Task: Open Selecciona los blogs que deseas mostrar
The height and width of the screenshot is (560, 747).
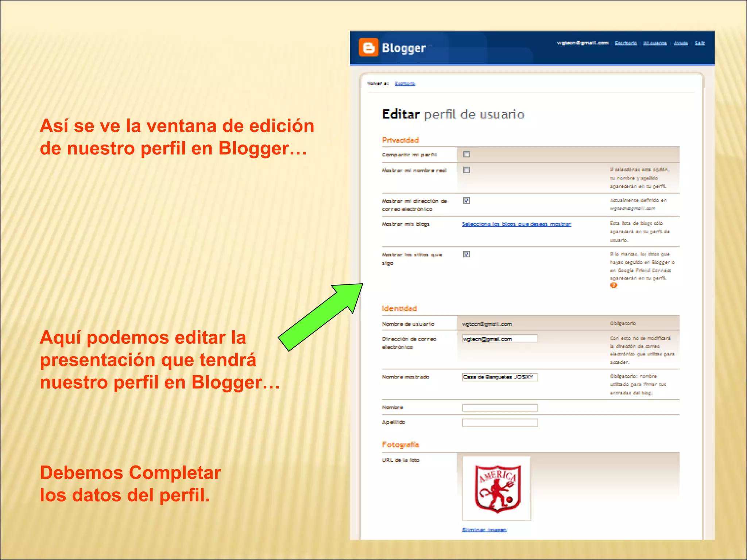Action: coord(516,224)
